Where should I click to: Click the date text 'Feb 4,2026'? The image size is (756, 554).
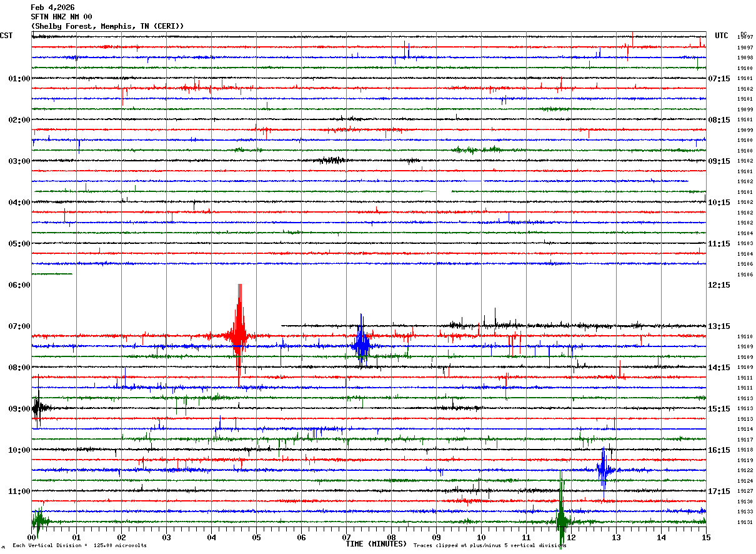tap(52, 8)
